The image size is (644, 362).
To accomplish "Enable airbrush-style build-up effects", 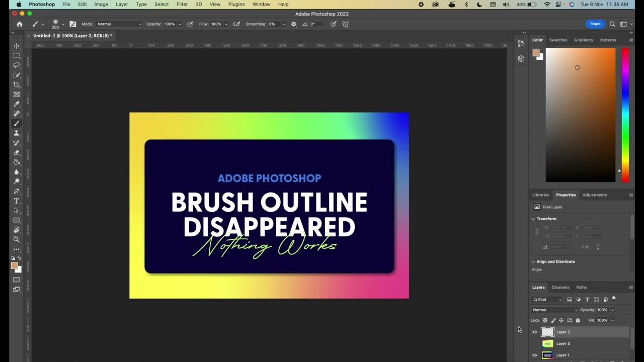I will click(236, 24).
